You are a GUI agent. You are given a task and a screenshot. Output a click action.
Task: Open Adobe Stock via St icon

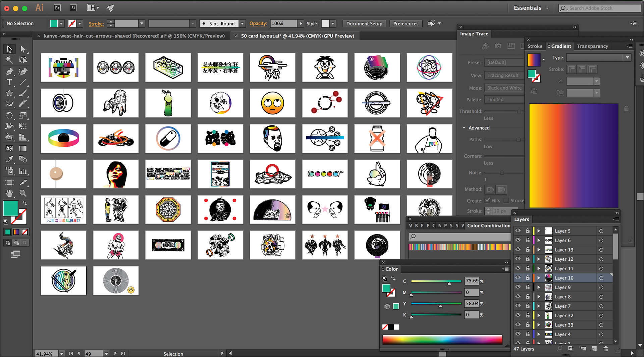point(73,8)
